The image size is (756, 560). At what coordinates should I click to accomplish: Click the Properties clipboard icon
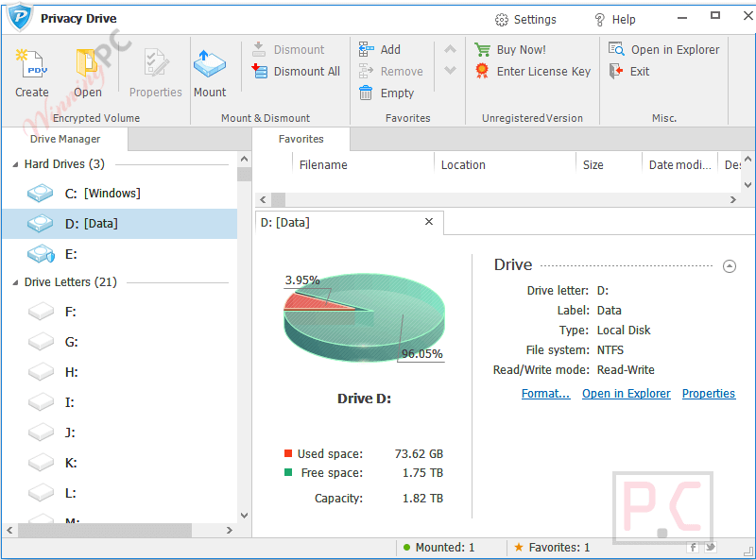(156, 63)
